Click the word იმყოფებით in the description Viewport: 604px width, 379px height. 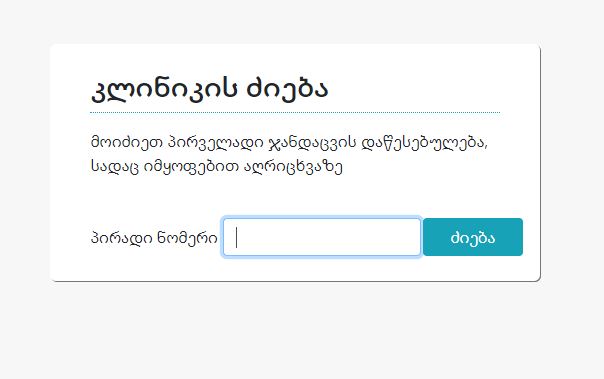(191, 167)
